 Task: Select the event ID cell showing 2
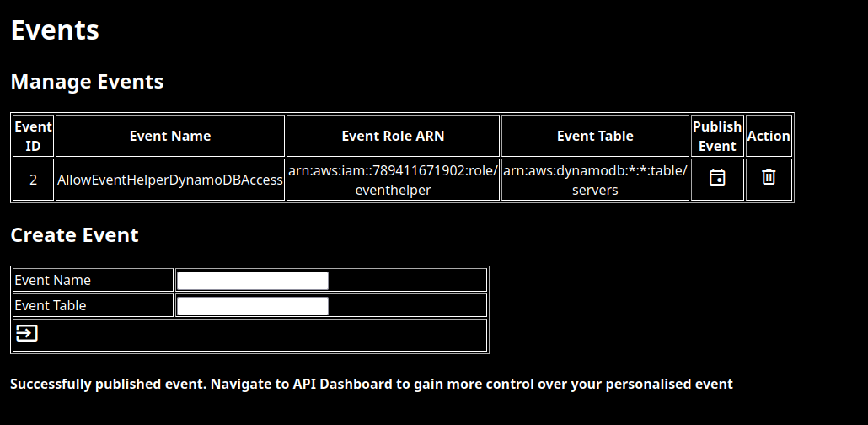coord(33,180)
